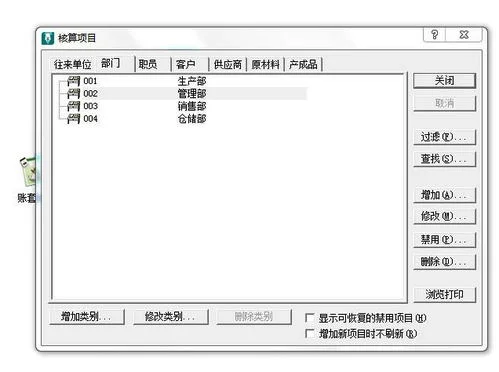
Task: Click the department icon beside 002
Action: tap(73, 94)
